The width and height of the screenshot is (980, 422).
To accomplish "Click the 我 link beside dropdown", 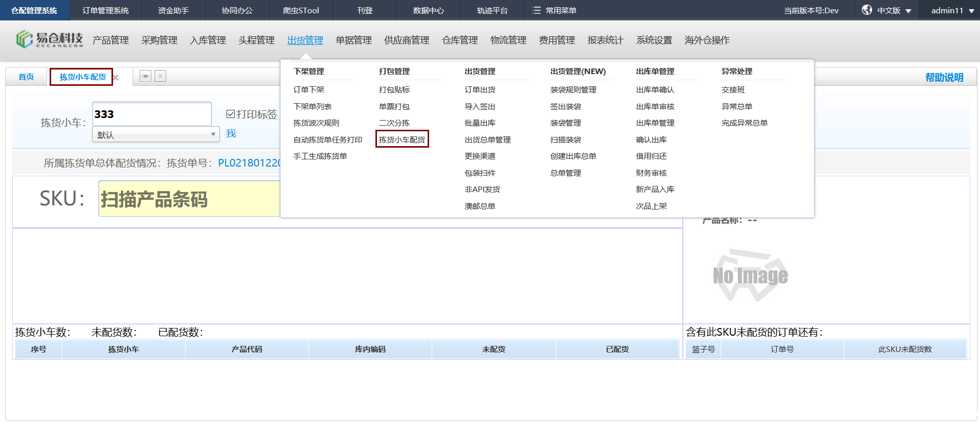I will 231,133.
